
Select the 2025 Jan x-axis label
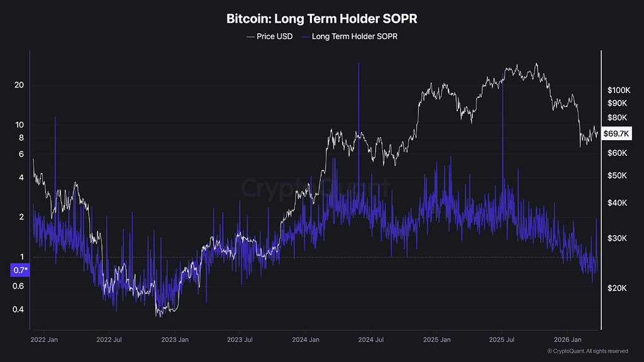click(436, 340)
